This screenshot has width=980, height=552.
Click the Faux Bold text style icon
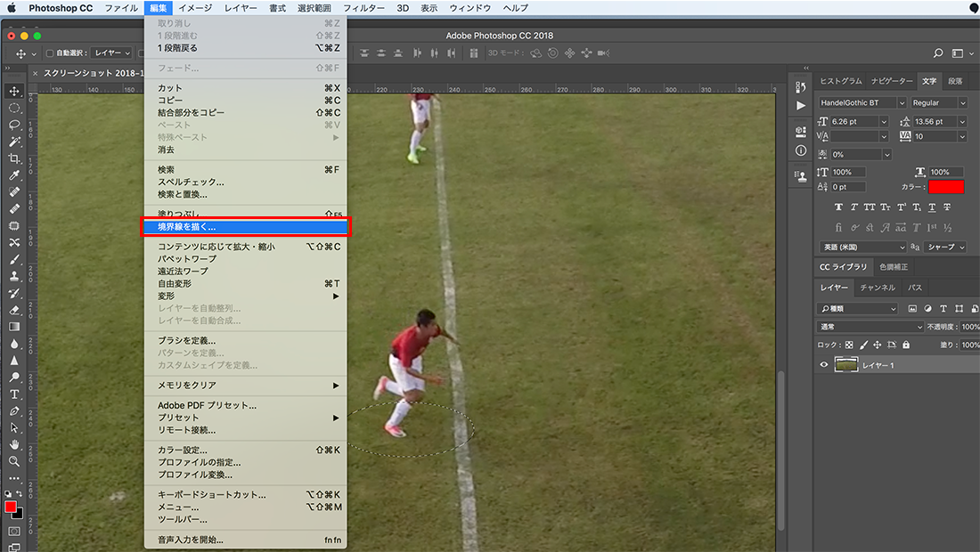click(838, 207)
